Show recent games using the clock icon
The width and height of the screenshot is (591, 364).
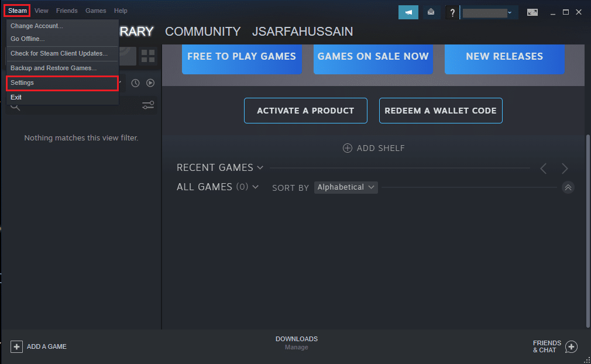[135, 83]
